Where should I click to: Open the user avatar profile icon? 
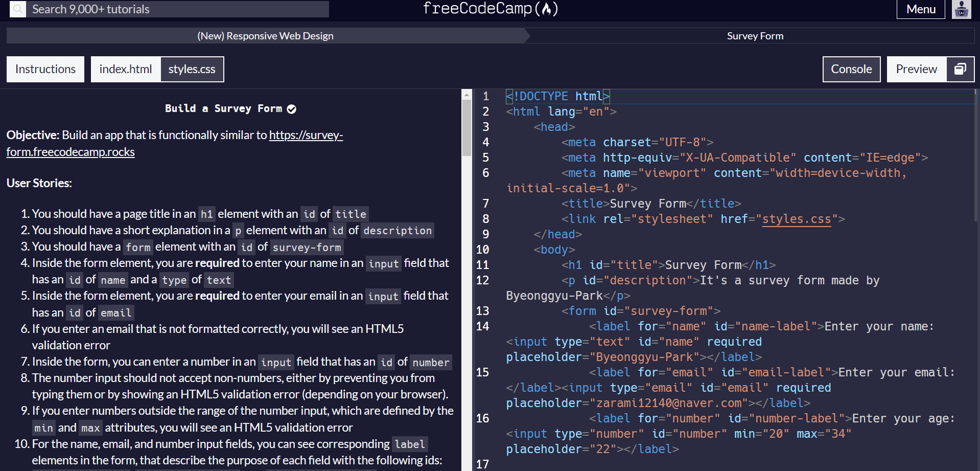tap(961, 9)
